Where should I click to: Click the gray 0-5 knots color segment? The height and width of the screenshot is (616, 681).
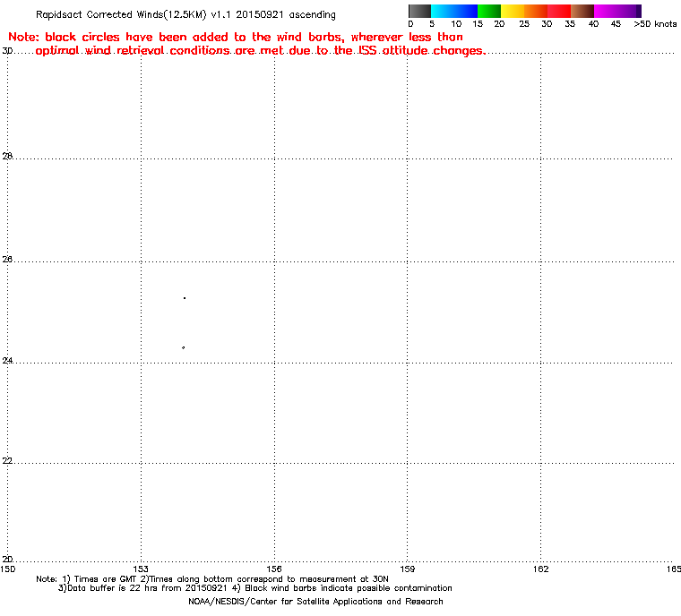(x=419, y=11)
